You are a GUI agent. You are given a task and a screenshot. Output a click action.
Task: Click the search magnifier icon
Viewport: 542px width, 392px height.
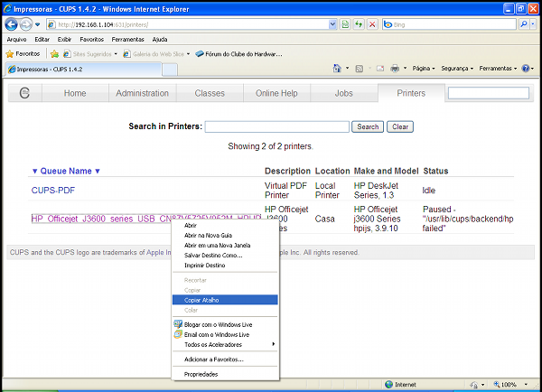click(x=524, y=24)
